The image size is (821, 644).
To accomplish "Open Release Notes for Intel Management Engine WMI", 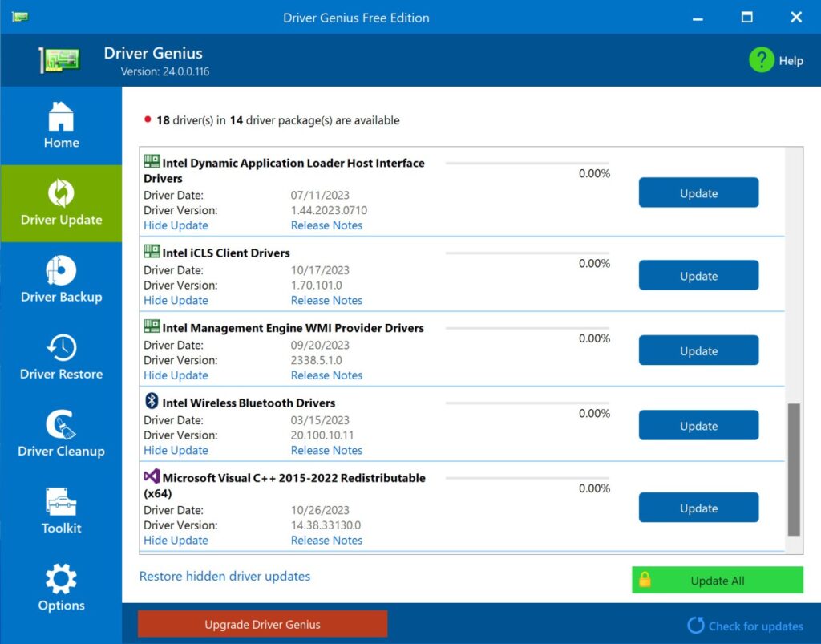I will [327, 375].
